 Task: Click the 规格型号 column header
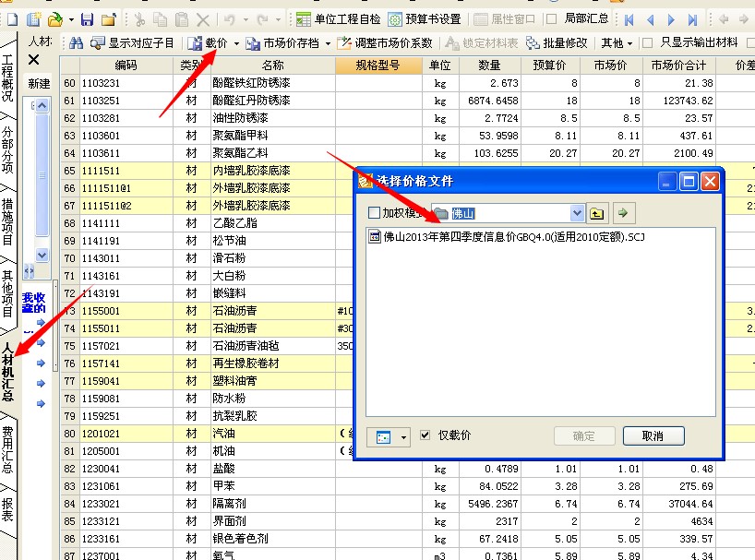[x=378, y=66]
